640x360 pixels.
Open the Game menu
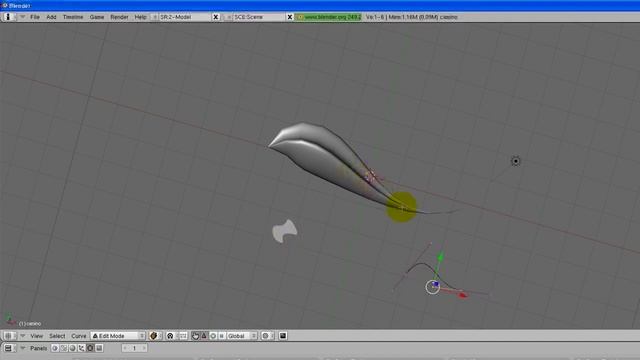[97, 17]
